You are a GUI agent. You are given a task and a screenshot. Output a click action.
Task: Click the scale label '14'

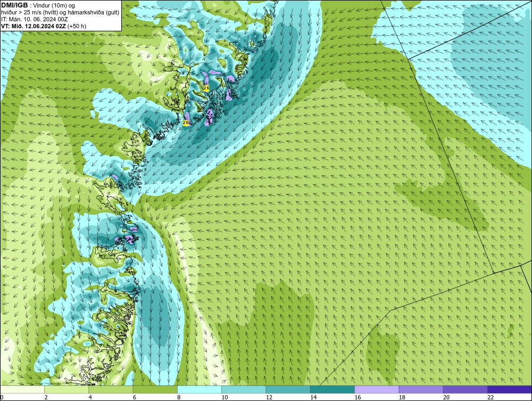coord(313,398)
